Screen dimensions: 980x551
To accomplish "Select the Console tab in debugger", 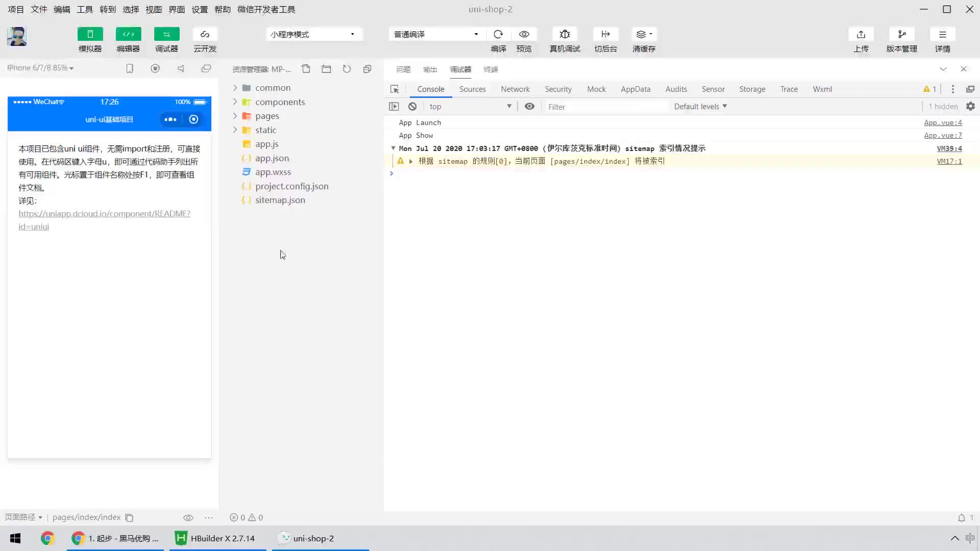I will (431, 89).
